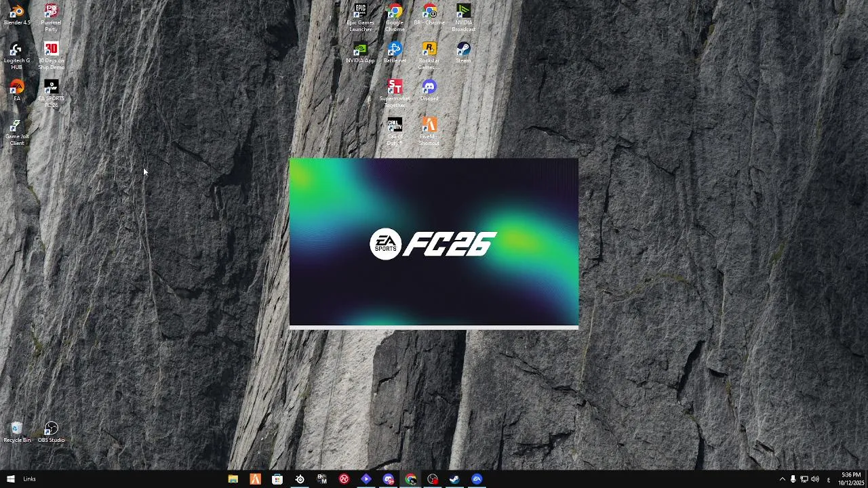Click the Links toolbar label on taskbar
Viewport: 868px width, 488px height.
click(29, 479)
